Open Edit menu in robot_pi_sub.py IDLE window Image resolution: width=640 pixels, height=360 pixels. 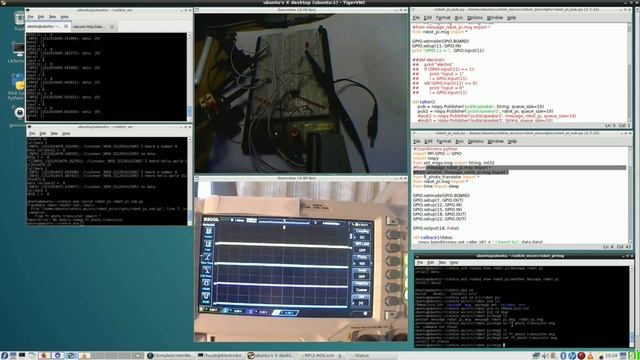point(428,141)
